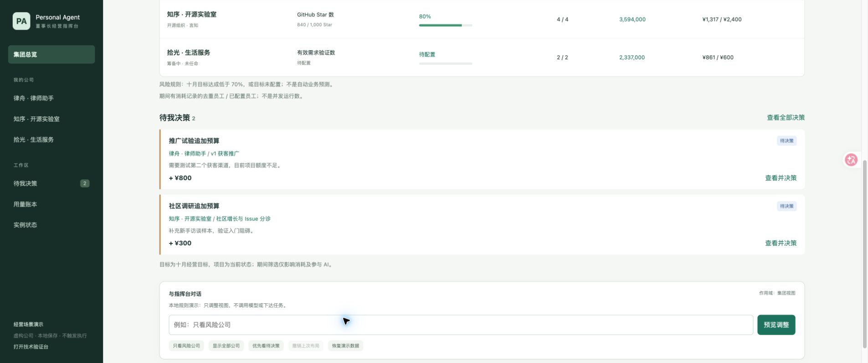The height and width of the screenshot is (363, 868).
Task: Click the 2 / 2 employees cell
Action: click(562, 57)
